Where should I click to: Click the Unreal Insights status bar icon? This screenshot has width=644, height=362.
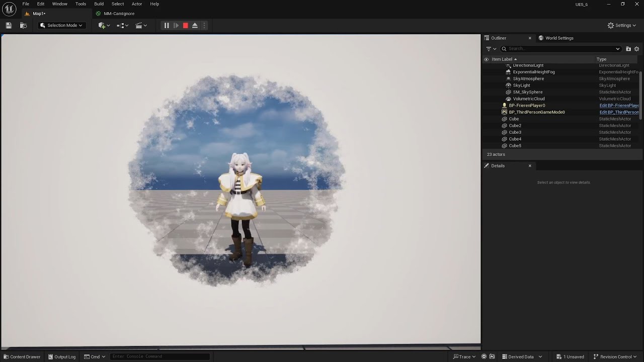point(492,357)
